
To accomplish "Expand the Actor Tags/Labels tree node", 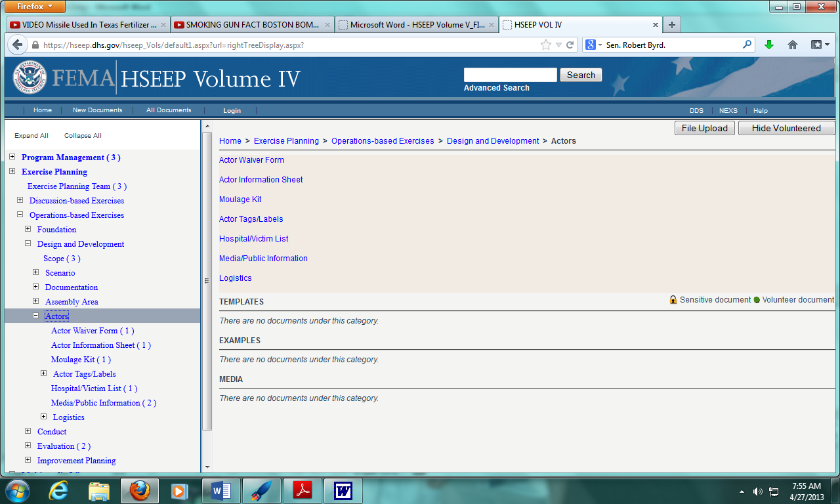I will tap(44, 373).
